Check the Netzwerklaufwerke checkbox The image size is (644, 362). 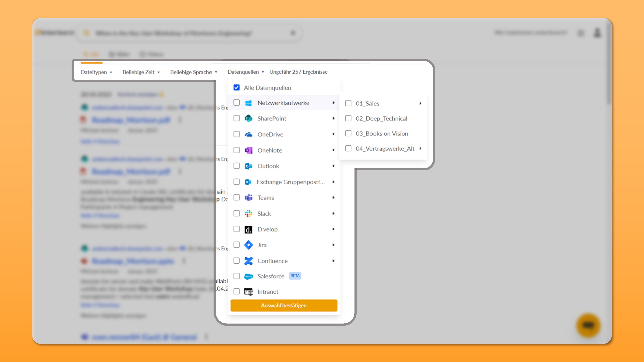click(x=237, y=103)
